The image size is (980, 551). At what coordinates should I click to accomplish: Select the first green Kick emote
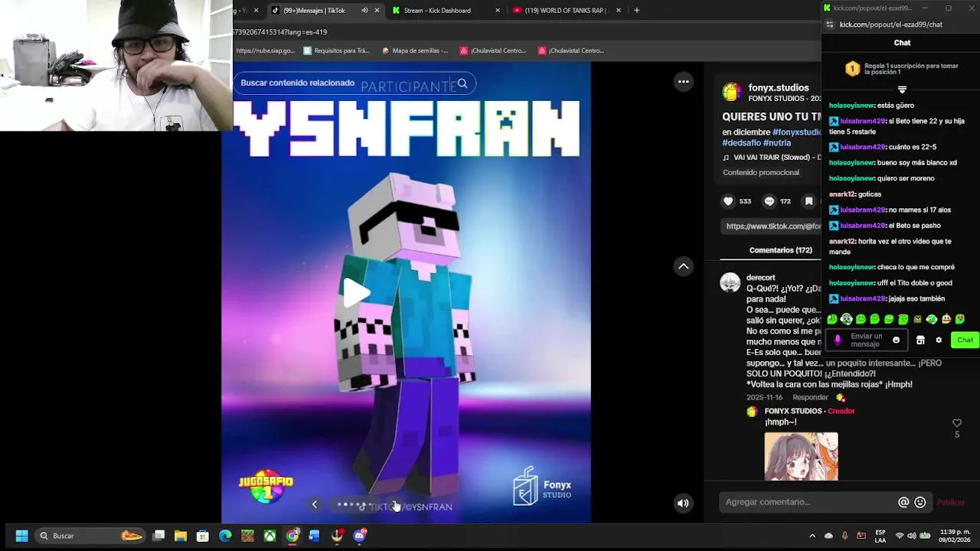click(832, 319)
